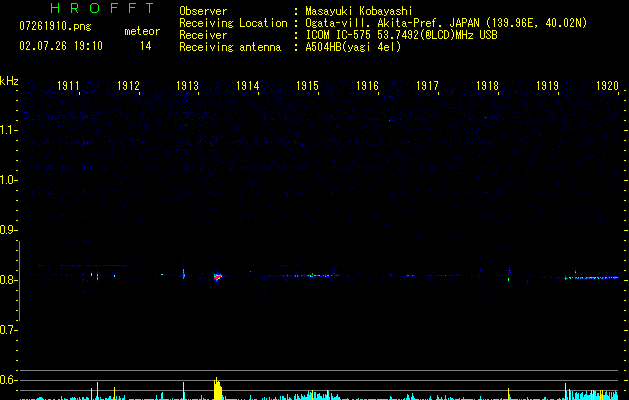The width and height of the screenshot is (629, 400).
Task: Select the filename 07261910.png
Action: pyautogui.click(x=55, y=27)
